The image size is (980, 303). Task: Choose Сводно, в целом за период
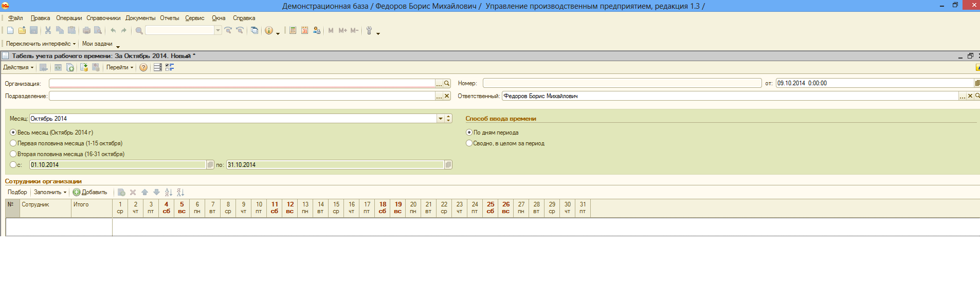(x=469, y=143)
